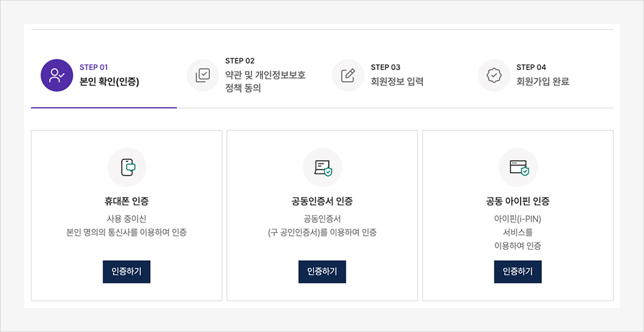
Task: Click the 공동인증서 인증 card title
Action: click(x=322, y=201)
